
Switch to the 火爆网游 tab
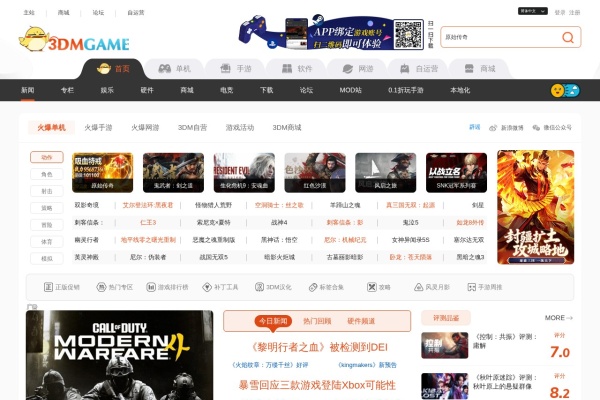click(145, 127)
